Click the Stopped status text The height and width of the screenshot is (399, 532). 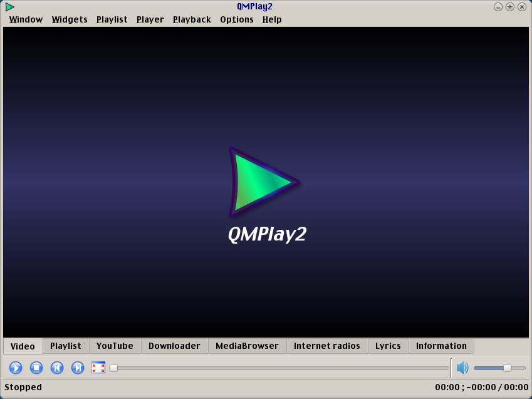pos(23,387)
